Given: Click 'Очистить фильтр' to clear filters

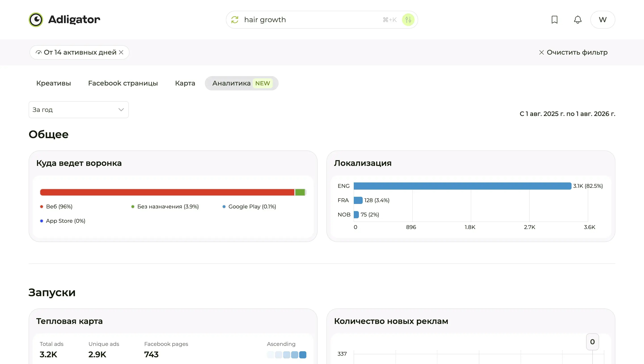Looking at the screenshot, I should click(x=573, y=52).
